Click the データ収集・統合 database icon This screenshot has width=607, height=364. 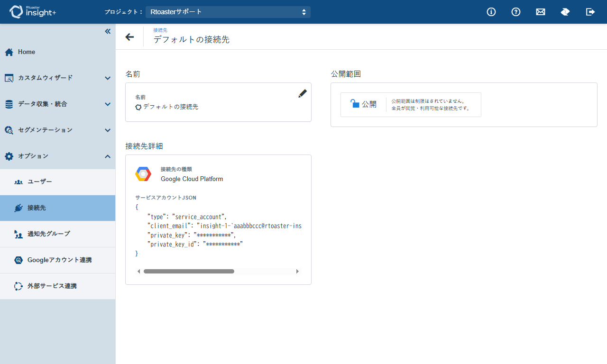(x=9, y=104)
